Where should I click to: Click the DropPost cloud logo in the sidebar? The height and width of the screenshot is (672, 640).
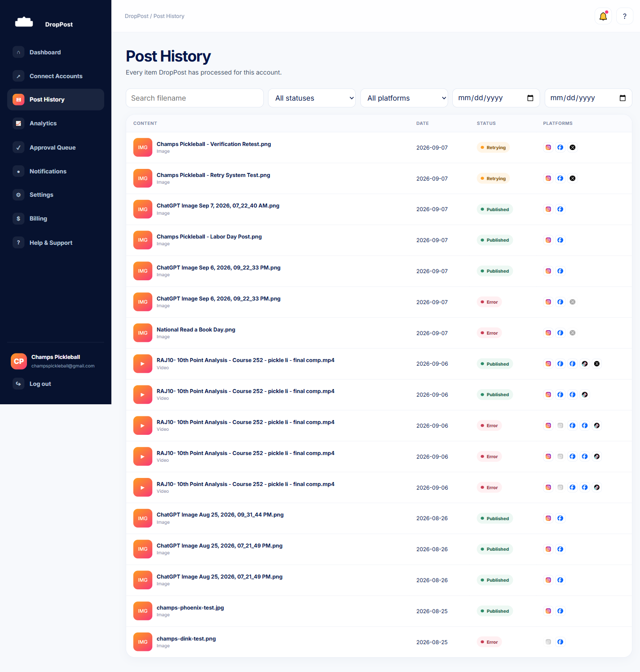point(24,22)
